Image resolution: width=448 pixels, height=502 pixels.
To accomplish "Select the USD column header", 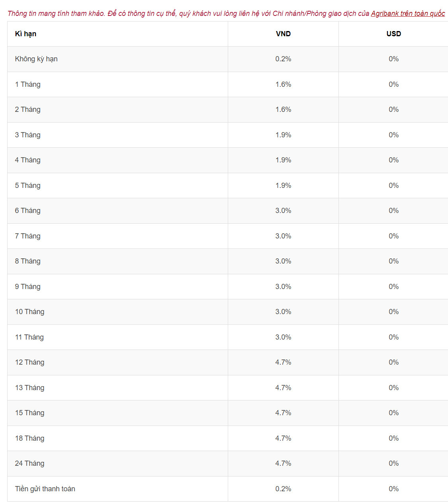I will (393, 34).
